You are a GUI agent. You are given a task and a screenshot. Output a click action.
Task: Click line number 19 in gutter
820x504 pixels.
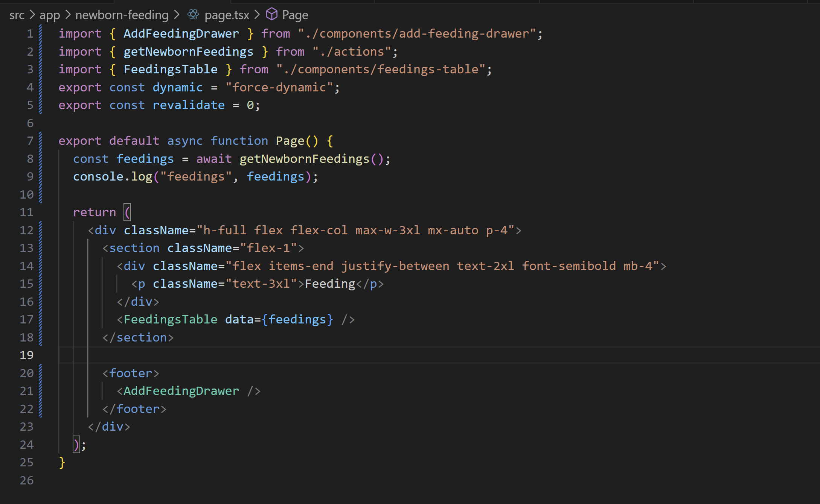26,355
